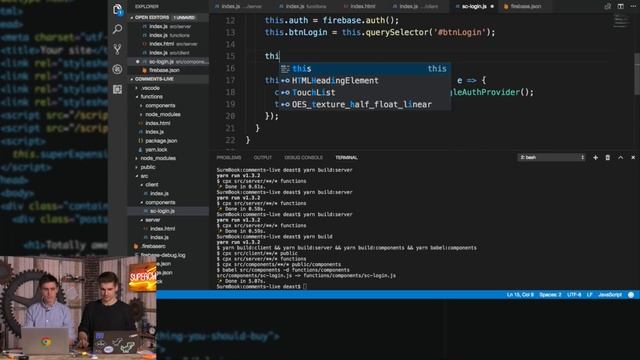Click Spaces: 2 in the status bar

click(550, 295)
